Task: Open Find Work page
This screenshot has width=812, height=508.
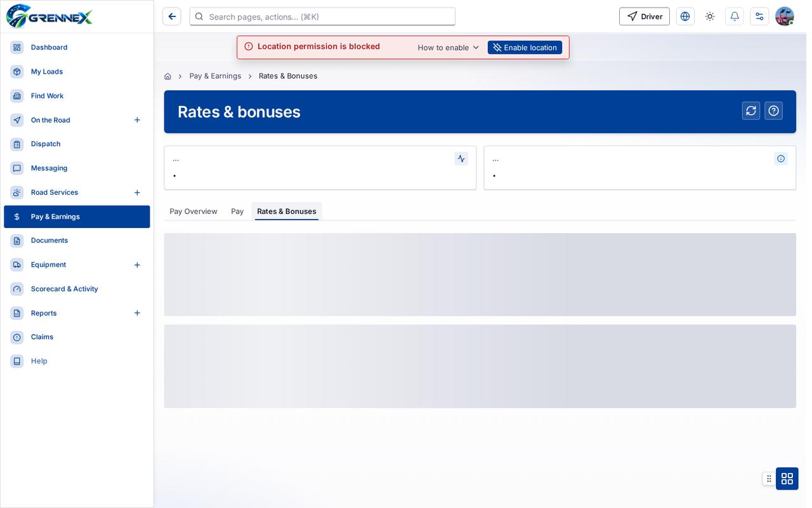Action: pos(77,96)
